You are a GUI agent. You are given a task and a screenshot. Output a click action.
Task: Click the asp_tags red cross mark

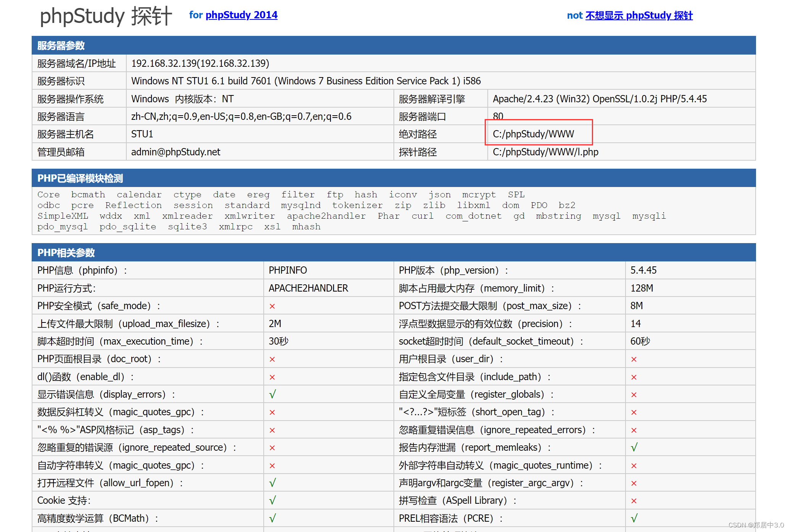[x=272, y=430]
